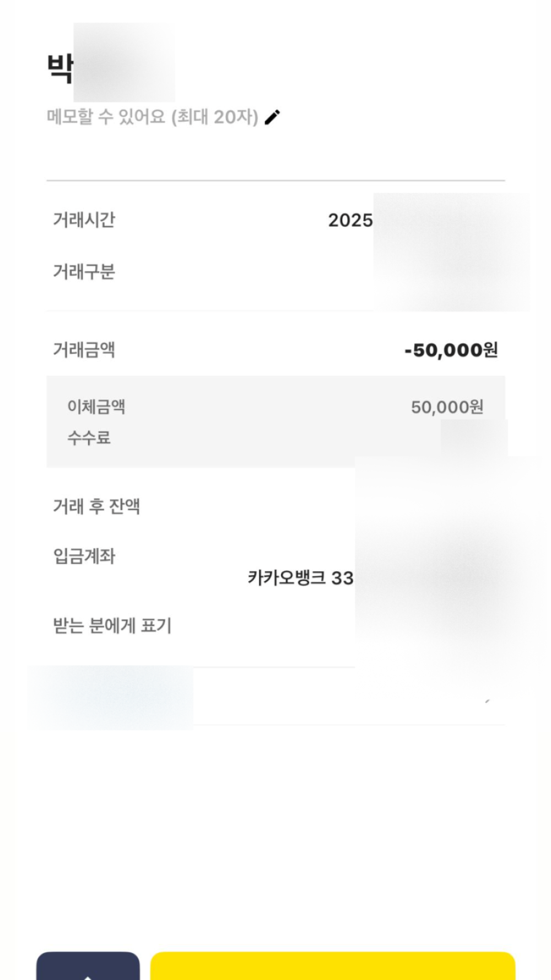This screenshot has height=980, width=551.
Task: Select the 50,000원 transfer amount value
Action: pyautogui.click(x=447, y=407)
